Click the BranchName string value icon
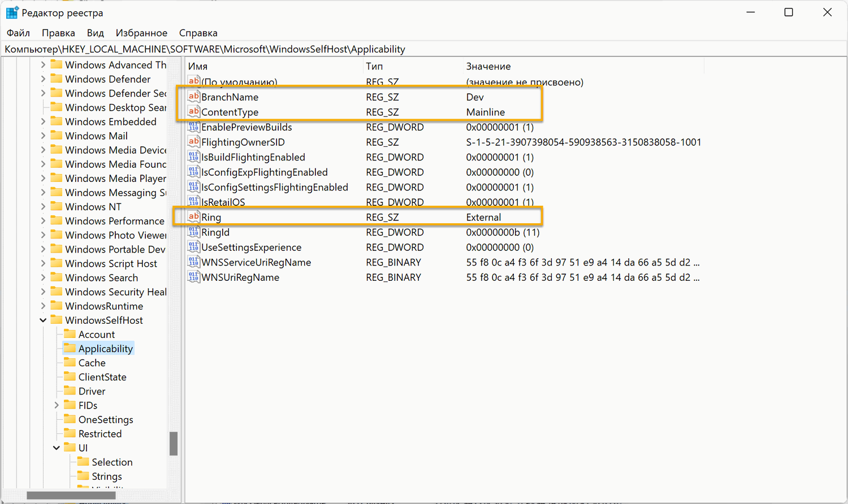This screenshot has width=848, height=504. pyautogui.click(x=194, y=97)
